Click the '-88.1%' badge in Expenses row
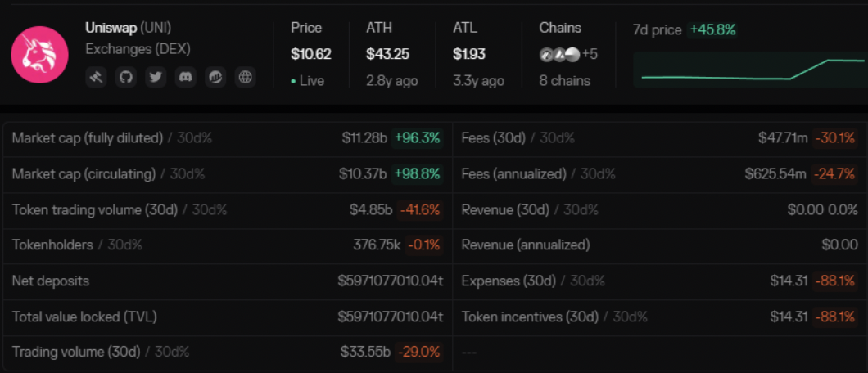 pyautogui.click(x=834, y=281)
